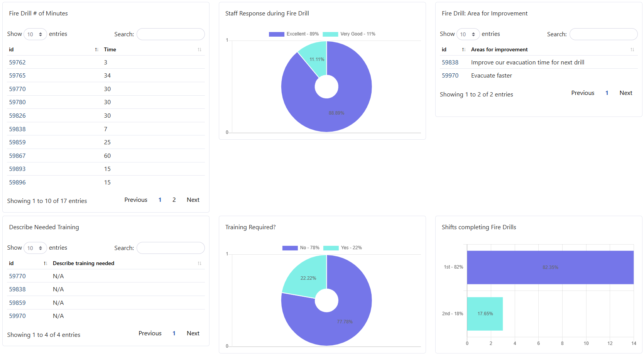The height and width of the screenshot is (355, 644).
Task: Open entries dropdown in Fire Drill Minutes
Action: [x=35, y=34]
